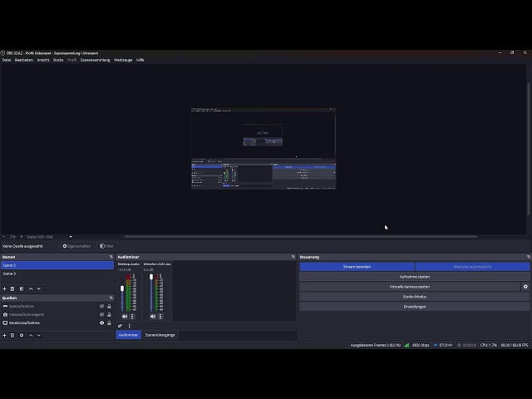Open the Hilfe menu
This screenshot has height=399, width=532.
[140, 60]
